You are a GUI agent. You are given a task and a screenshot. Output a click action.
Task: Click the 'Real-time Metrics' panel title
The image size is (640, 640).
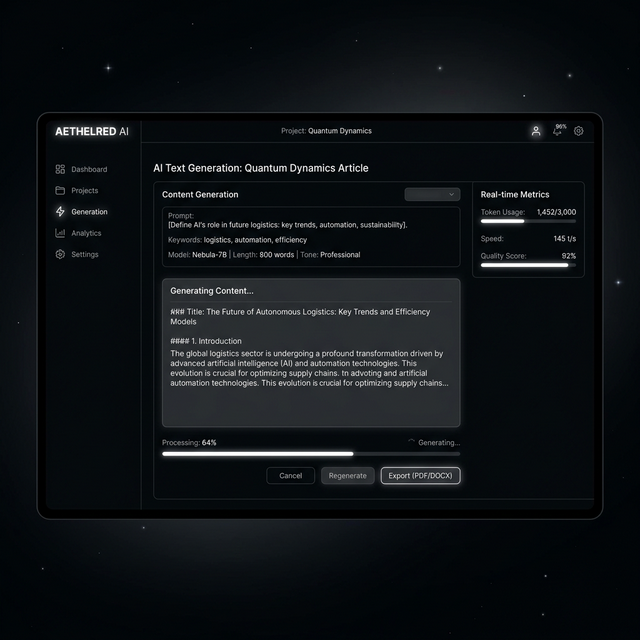point(515,194)
